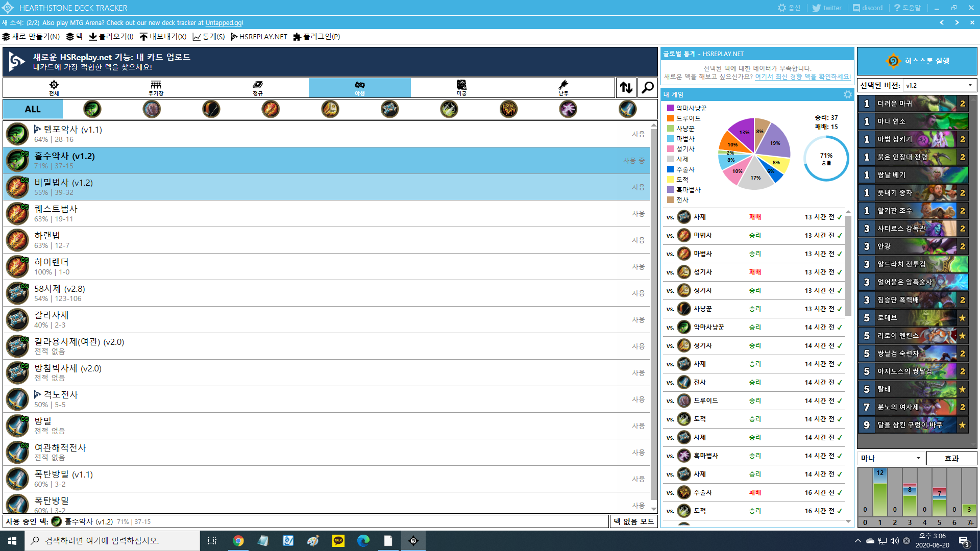Open the 덱 menu

74,37
